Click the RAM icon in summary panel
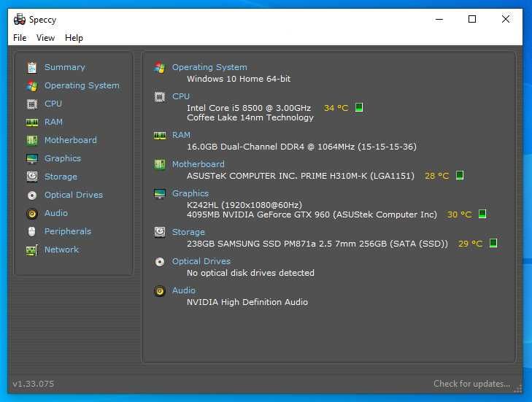The width and height of the screenshot is (532, 402). (160, 136)
